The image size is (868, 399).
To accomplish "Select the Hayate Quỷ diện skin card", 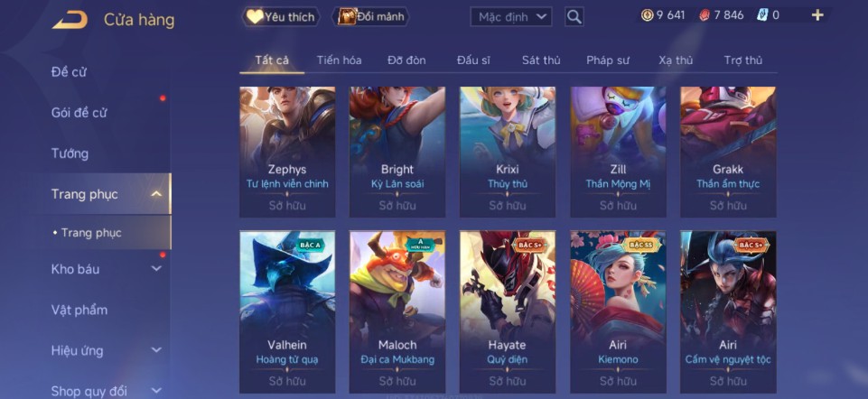I will (508, 312).
